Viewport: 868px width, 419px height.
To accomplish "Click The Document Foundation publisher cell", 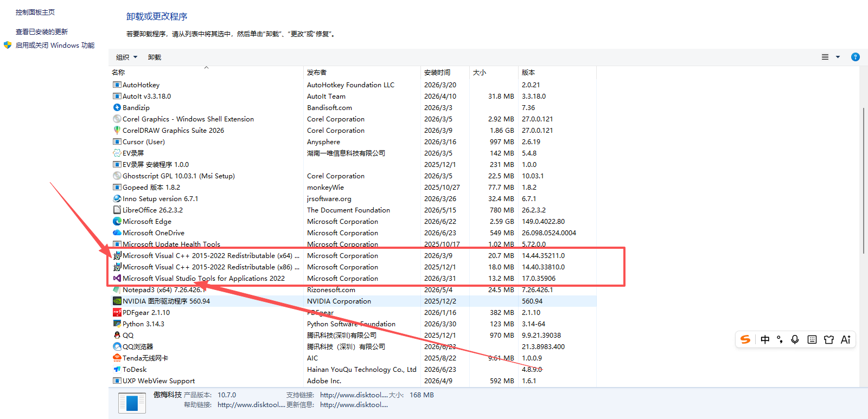I will 348,210.
